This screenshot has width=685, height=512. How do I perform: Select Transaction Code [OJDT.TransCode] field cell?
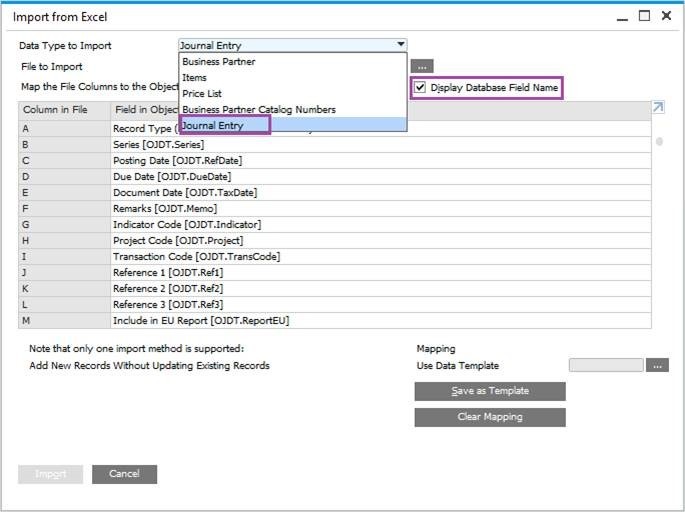click(x=381, y=256)
